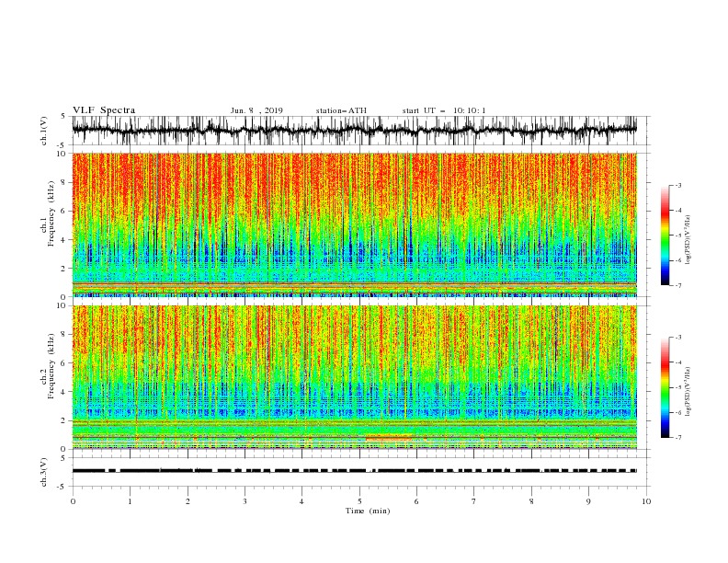Click the log(PSD) label beside ch.2 color bar
The height and width of the screenshot is (563, 728).
pos(688,391)
